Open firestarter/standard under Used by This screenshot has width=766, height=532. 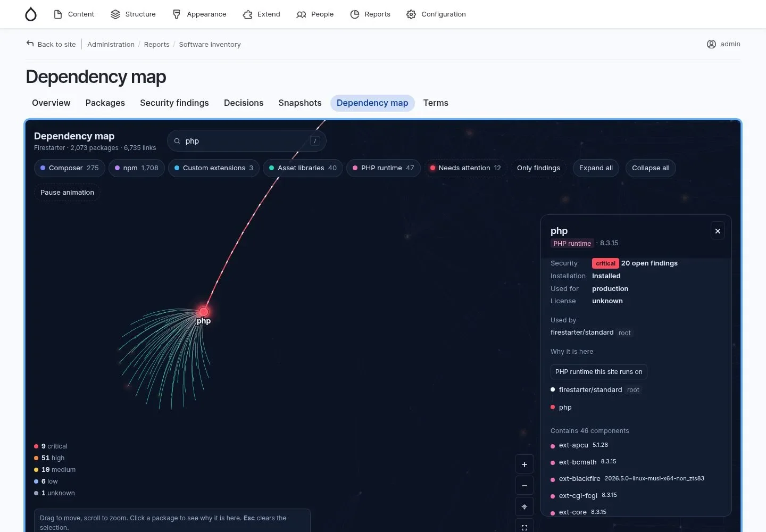582,332
